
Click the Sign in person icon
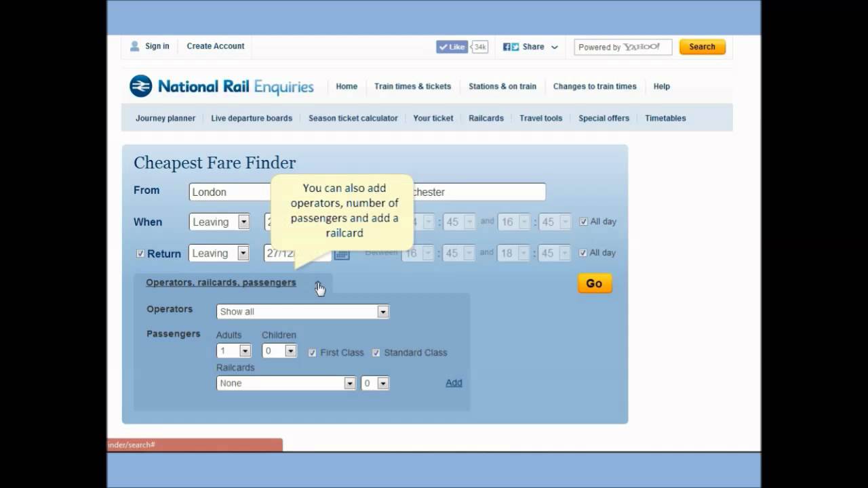click(x=134, y=46)
